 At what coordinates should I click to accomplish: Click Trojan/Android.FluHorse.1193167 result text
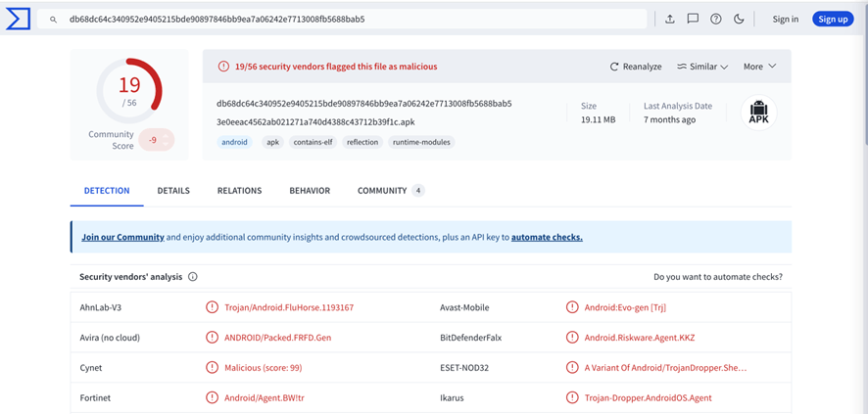coord(289,307)
